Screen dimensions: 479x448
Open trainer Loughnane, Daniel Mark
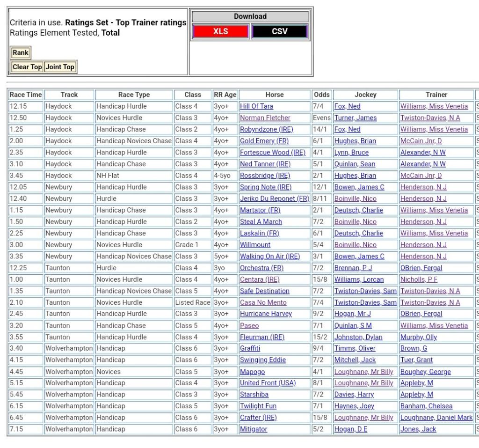coord(436,418)
